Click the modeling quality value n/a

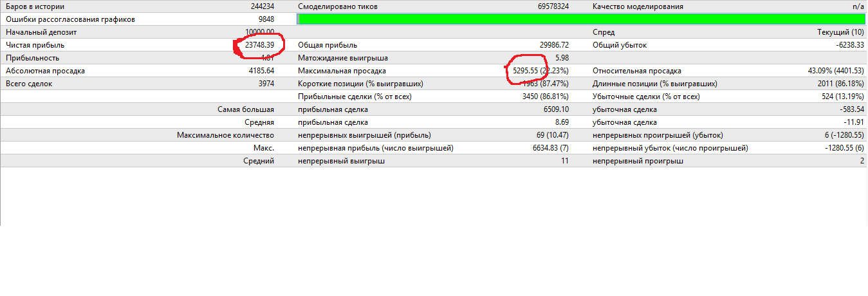pos(858,6)
